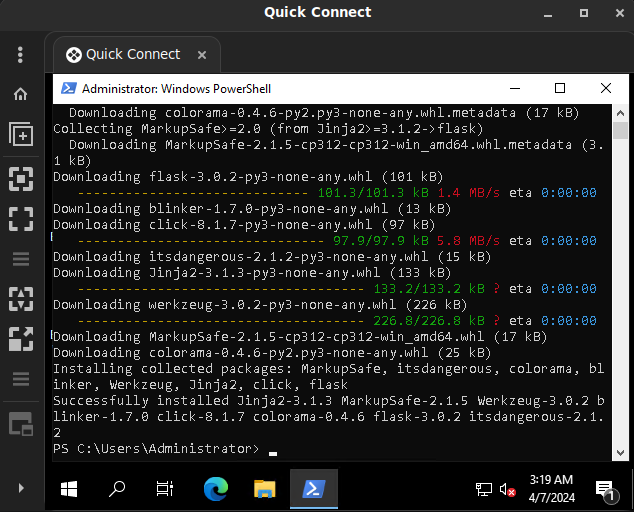Open the clock showing 3:19 AM
Screen dimensions: 634x512
click(x=552, y=489)
